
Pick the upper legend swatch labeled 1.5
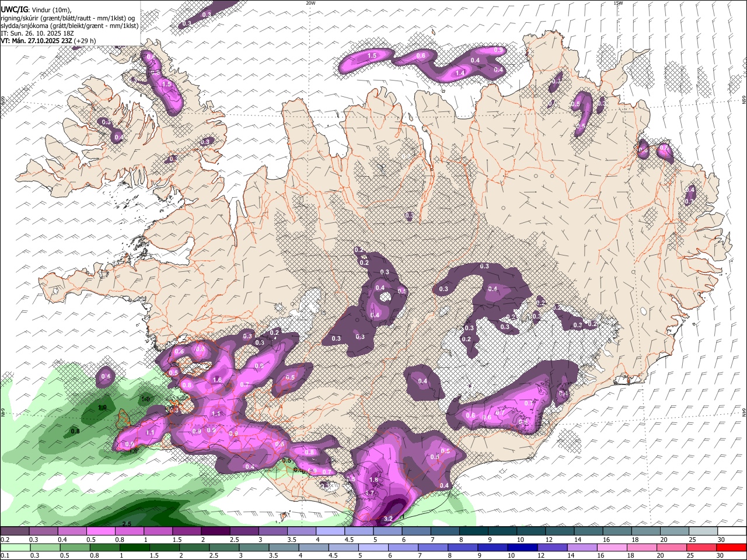187,531
